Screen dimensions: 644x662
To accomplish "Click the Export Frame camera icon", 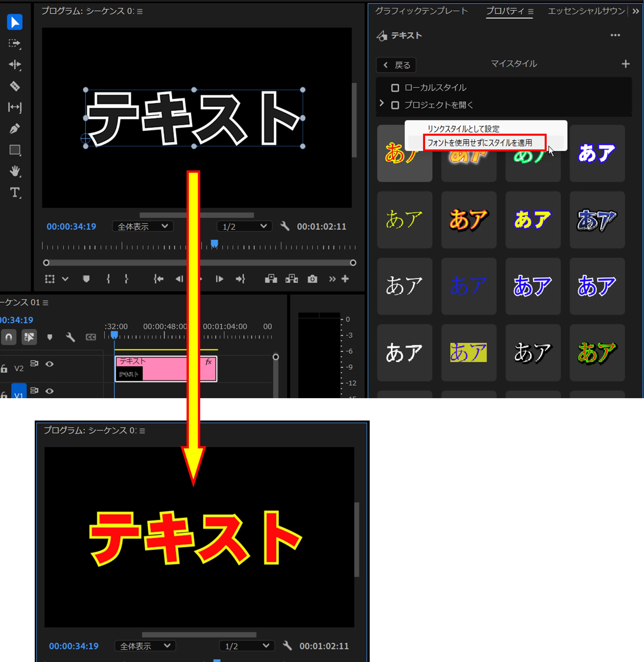I will (312, 279).
